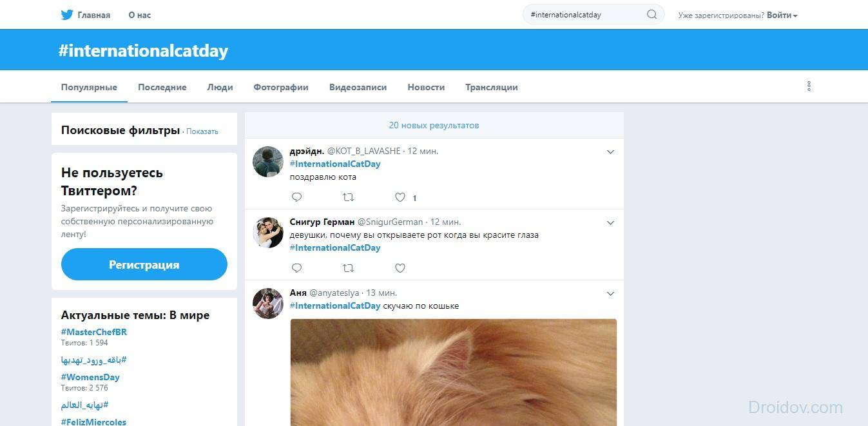
Task: Like the дрэйдн. tweet
Action: click(x=400, y=197)
